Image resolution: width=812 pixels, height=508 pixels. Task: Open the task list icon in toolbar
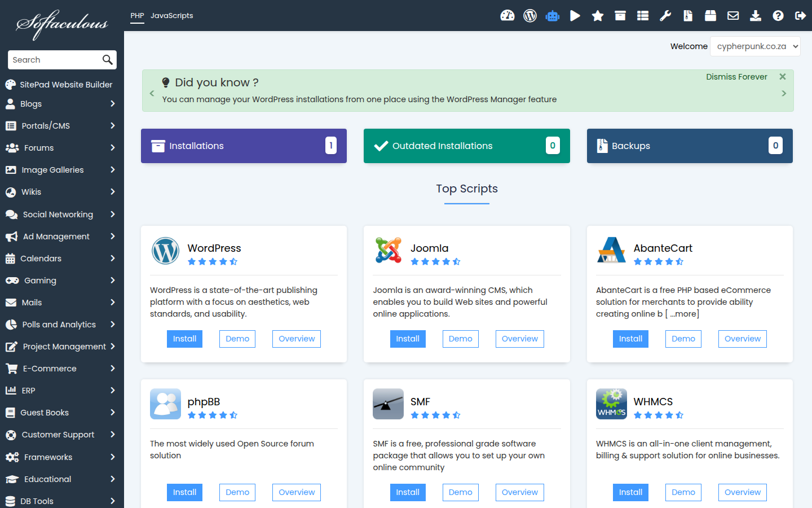(x=643, y=16)
